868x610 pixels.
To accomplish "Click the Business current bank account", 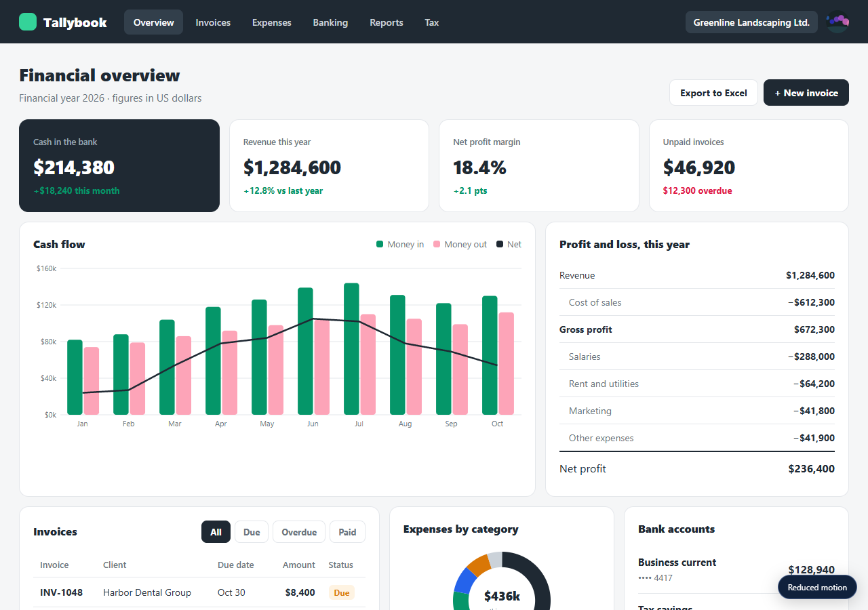I will point(736,569).
